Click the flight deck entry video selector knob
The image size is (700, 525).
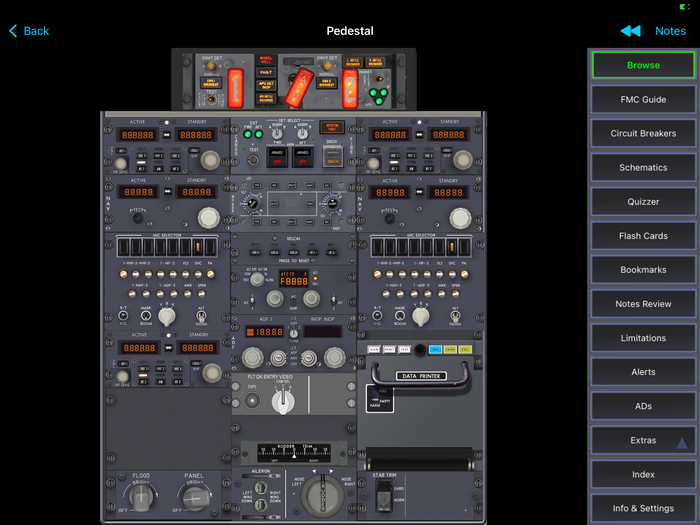click(x=285, y=400)
